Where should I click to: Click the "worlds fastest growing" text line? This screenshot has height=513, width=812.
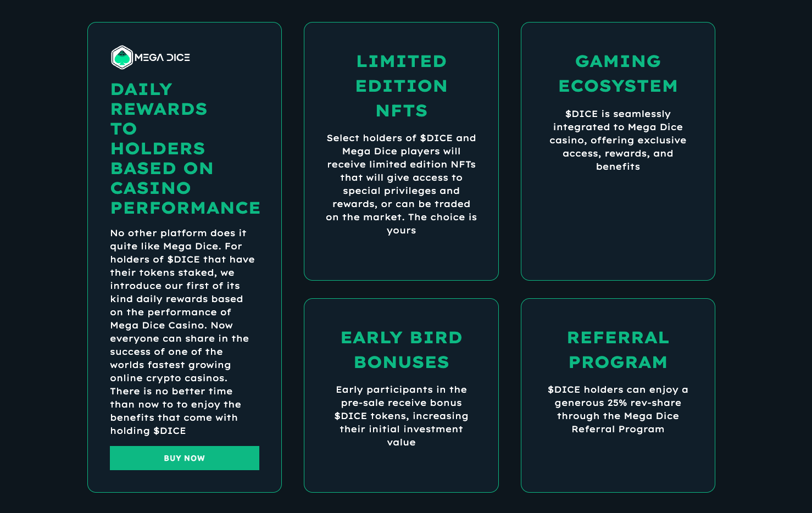[x=170, y=365]
